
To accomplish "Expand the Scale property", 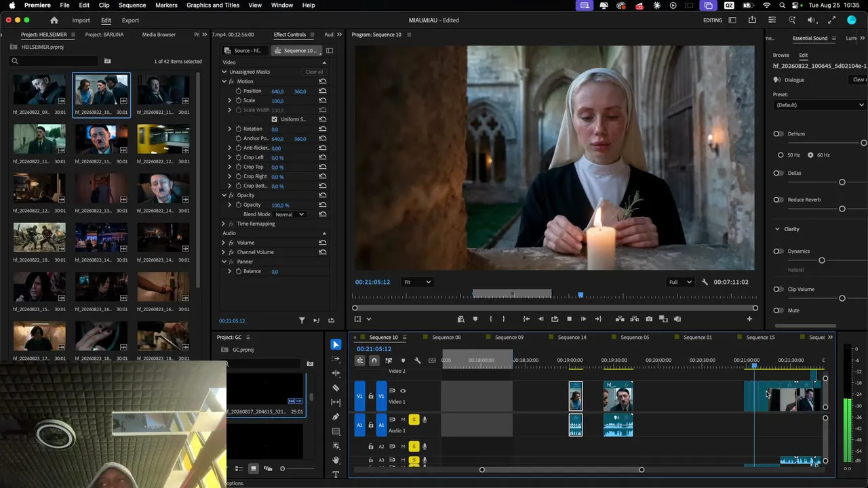I will (229, 100).
